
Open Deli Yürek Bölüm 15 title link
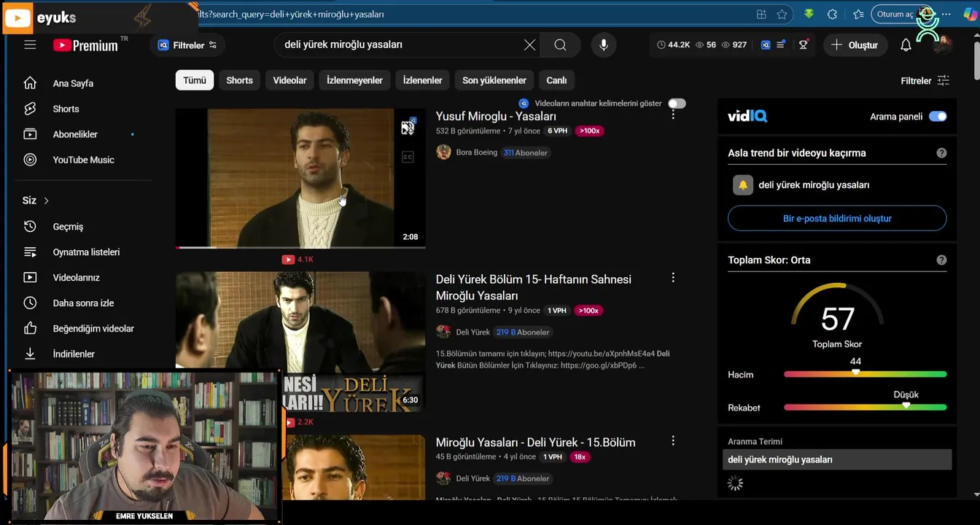tap(534, 287)
